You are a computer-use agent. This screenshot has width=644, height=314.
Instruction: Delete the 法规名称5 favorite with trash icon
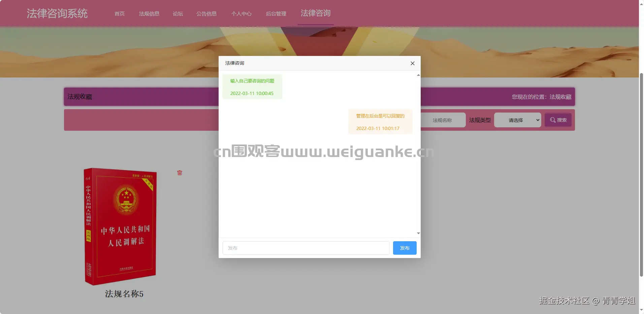(x=180, y=173)
